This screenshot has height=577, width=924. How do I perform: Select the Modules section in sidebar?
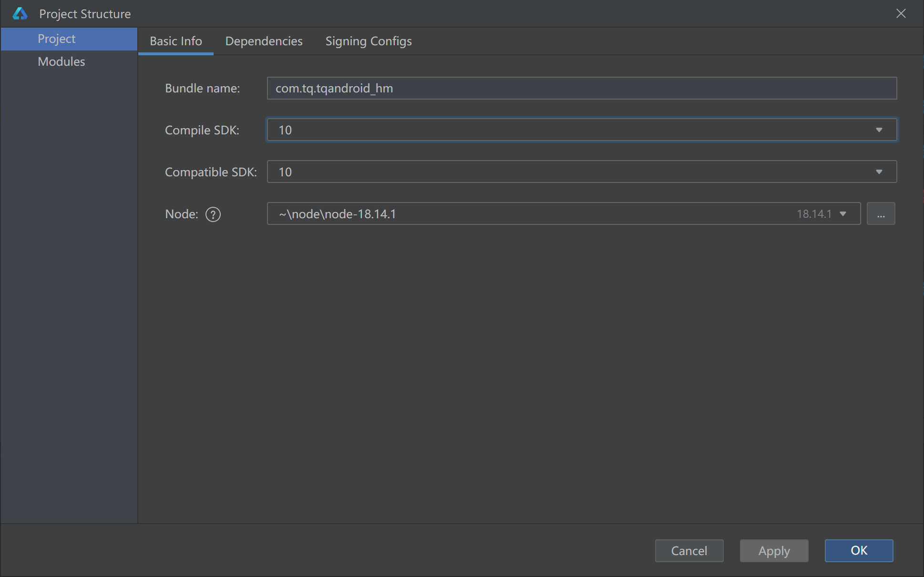(61, 61)
